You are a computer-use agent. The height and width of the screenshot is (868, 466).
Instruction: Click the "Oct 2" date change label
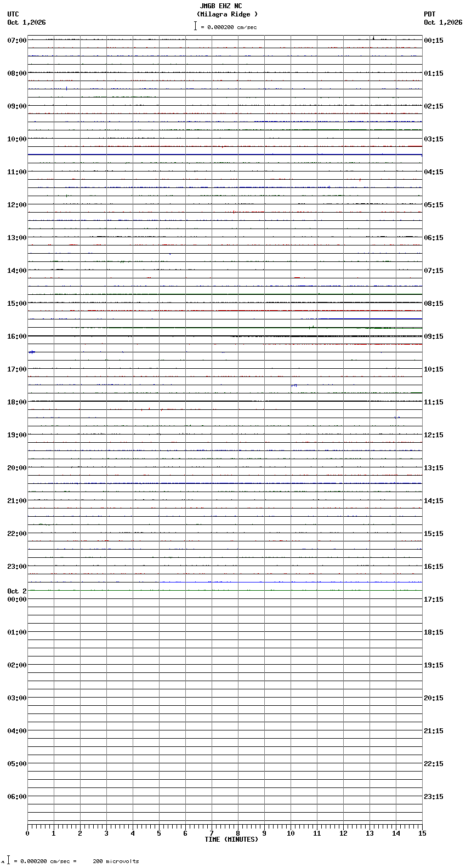coord(17,591)
